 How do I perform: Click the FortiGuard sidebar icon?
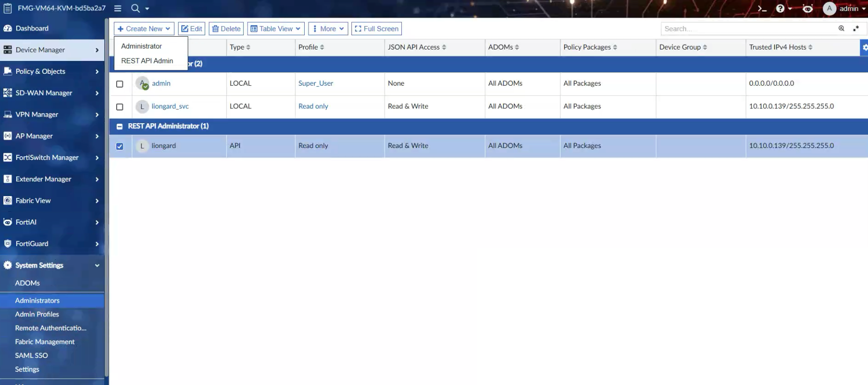[x=8, y=244]
